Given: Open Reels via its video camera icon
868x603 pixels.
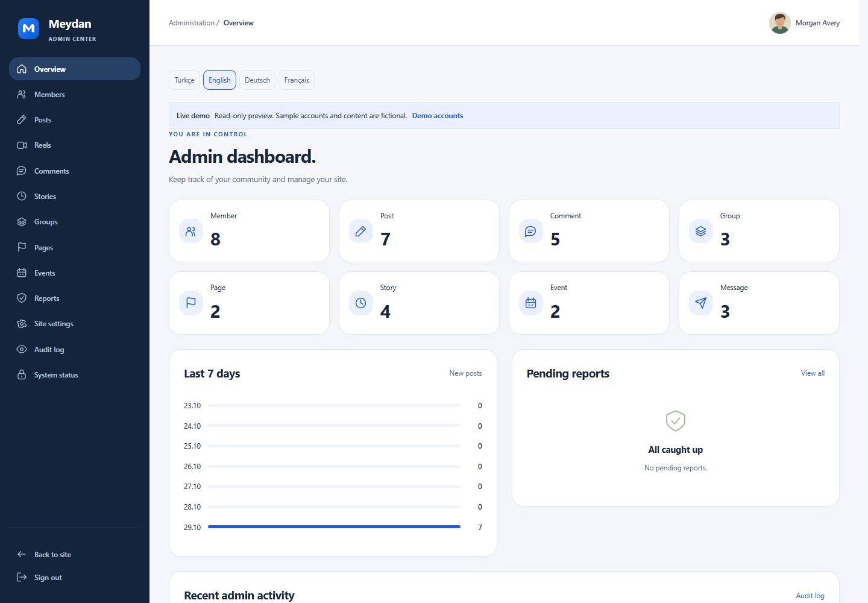Looking at the screenshot, I should [22, 145].
